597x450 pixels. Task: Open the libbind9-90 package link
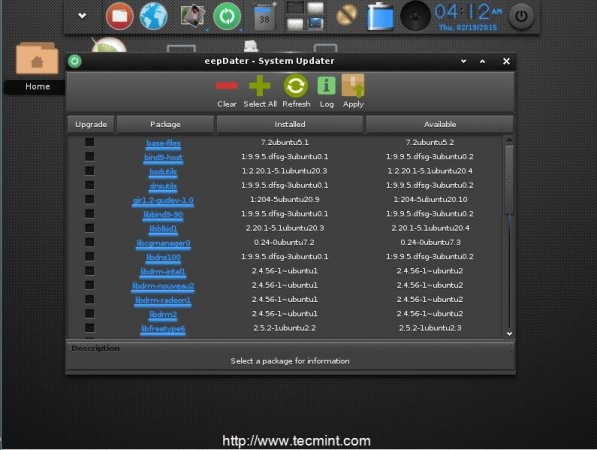pyautogui.click(x=163, y=214)
